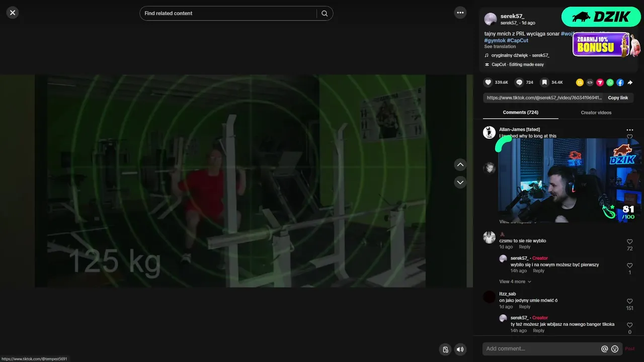Click the @ mention icon in comment box
Image resolution: width=644 pixels, height=362 pixels.
coord(605,349)
